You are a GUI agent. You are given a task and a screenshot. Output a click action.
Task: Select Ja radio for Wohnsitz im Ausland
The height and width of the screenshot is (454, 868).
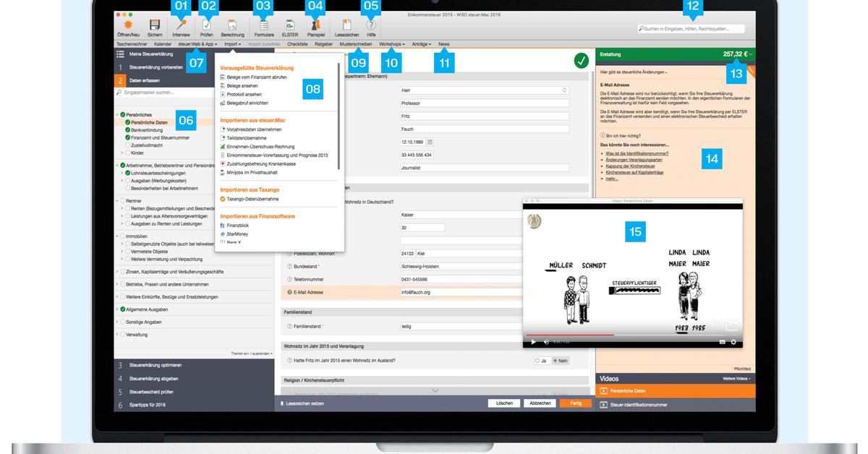[537, 360]
